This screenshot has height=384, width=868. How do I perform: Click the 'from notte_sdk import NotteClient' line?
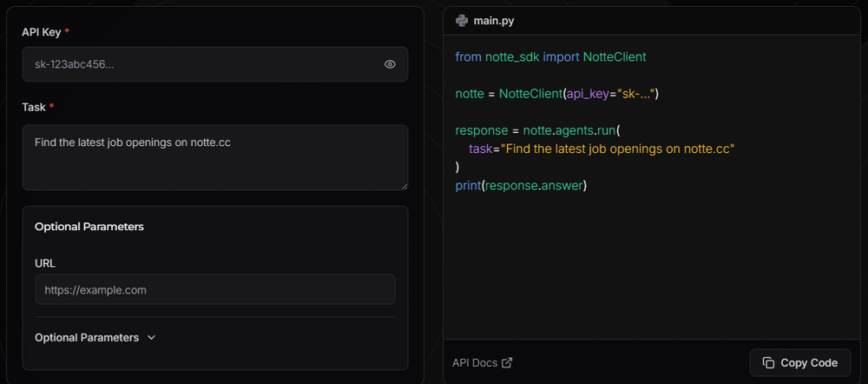[x=551, y=57]
